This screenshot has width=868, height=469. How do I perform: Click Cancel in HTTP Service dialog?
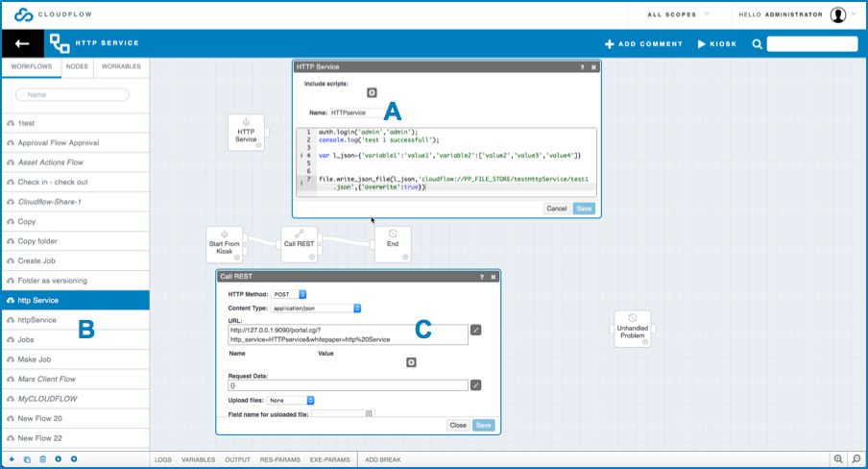pyautogui.click(x=556, y=209)
